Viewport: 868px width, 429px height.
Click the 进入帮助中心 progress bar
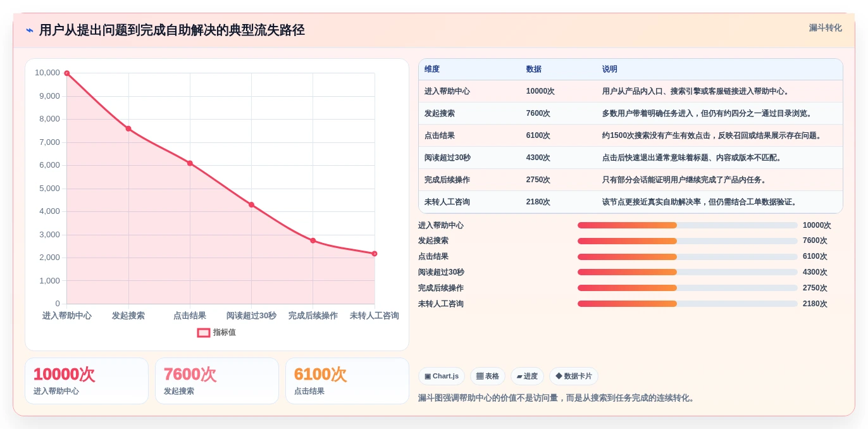[x=687, y=225]
